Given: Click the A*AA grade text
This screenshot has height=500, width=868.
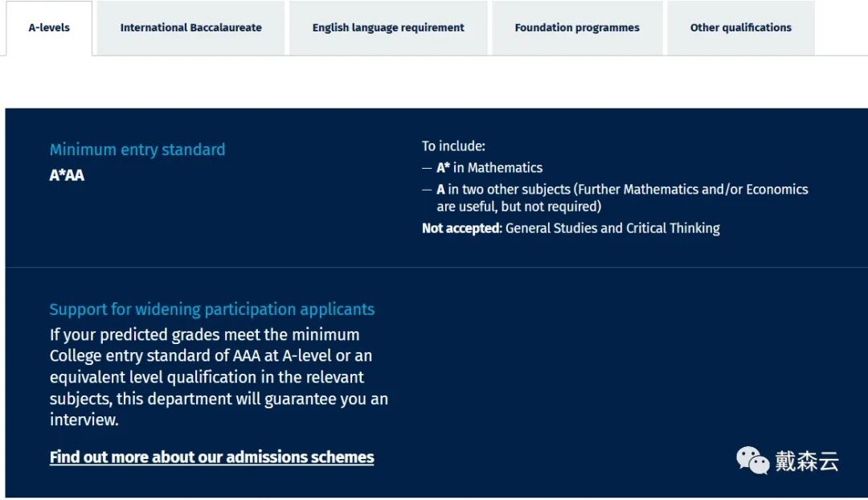Looking at the screenshot, I should tap(67, 174).
